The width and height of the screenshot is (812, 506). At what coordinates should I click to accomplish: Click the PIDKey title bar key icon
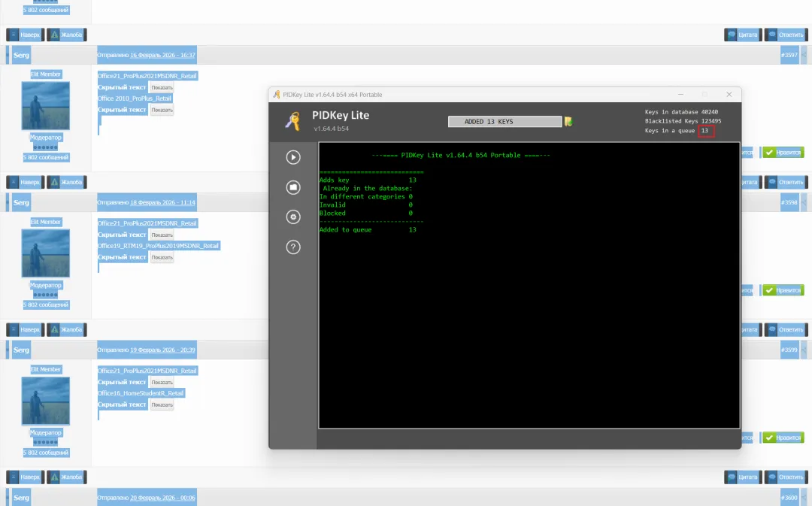[x=277, y=94]
